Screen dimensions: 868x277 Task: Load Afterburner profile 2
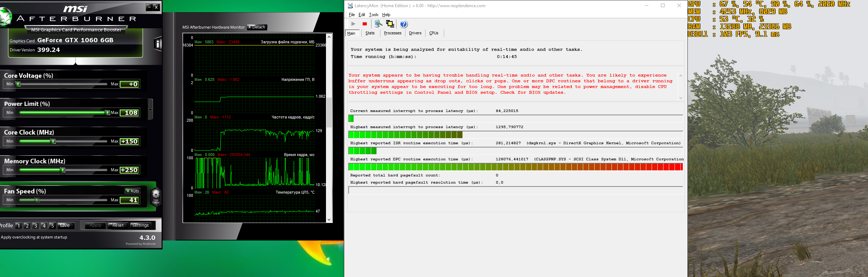pyautogui.click(x=27, y=225)
